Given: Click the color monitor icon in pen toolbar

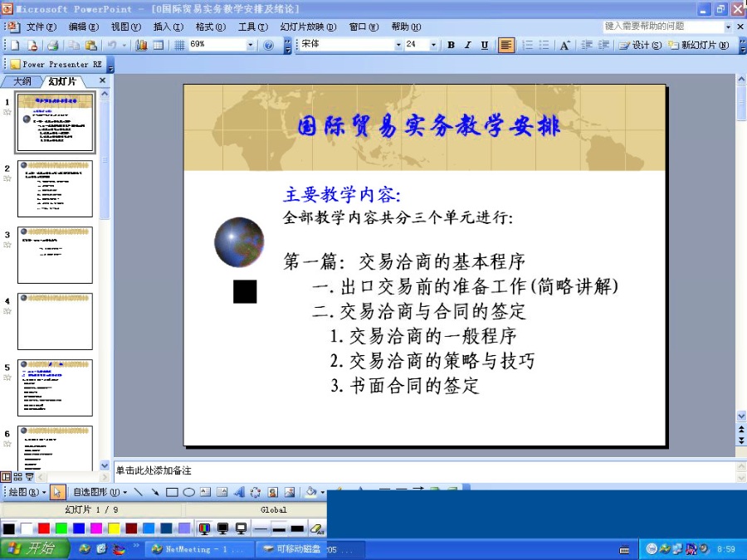Looking at the screenshot, I should point(204,528).
